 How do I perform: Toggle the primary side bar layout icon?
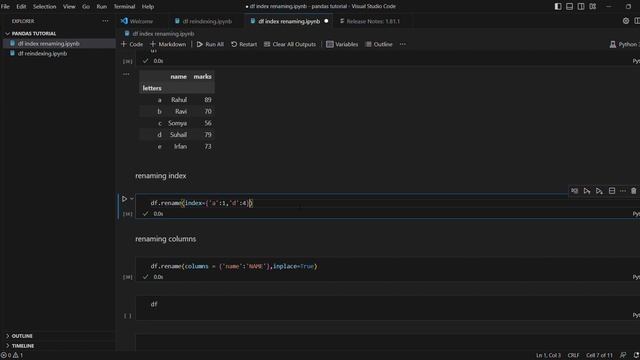point(558,7)
